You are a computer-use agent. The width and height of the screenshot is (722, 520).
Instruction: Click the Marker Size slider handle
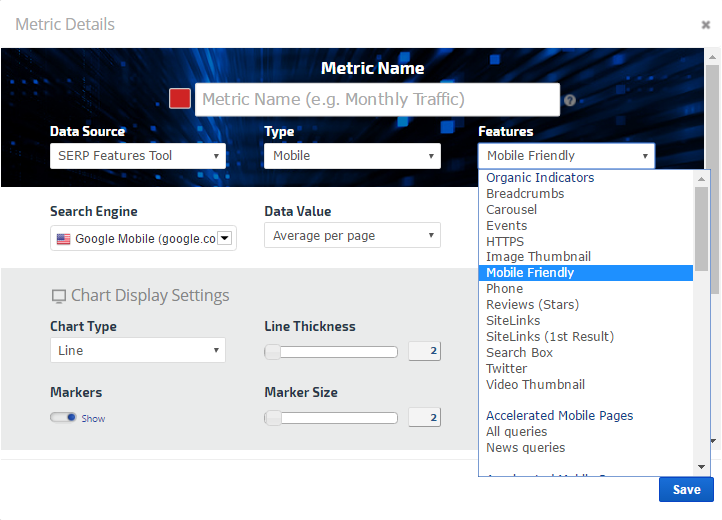tap(272, 418)
